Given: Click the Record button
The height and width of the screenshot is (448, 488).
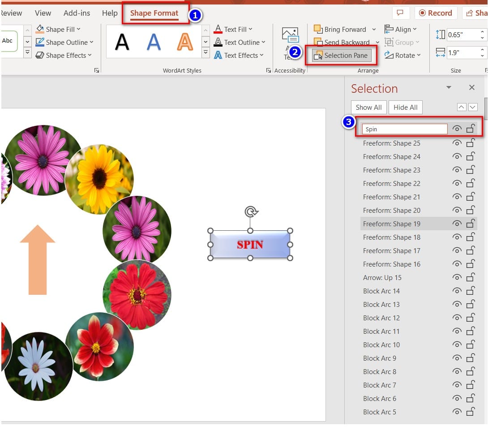Looking at the screenshot, I should 436,13.
